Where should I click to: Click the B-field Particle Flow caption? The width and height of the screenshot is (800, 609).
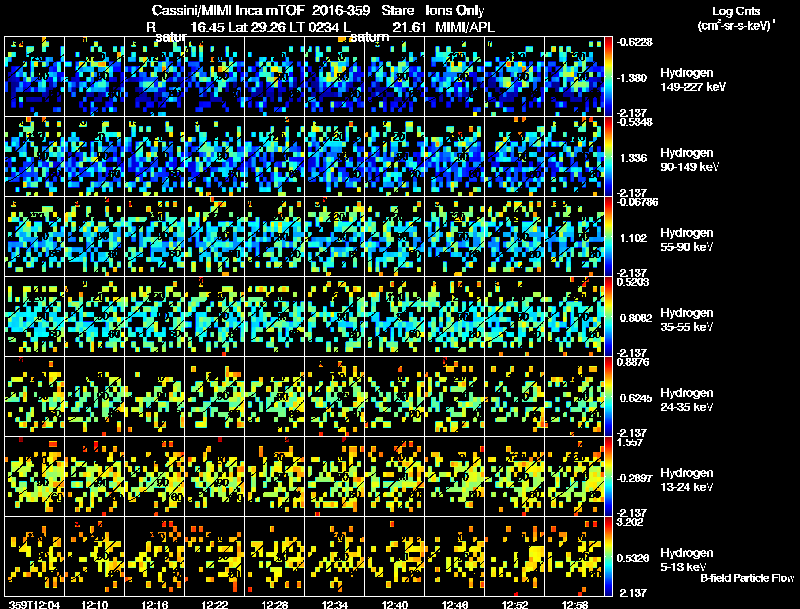pos(747,578)
